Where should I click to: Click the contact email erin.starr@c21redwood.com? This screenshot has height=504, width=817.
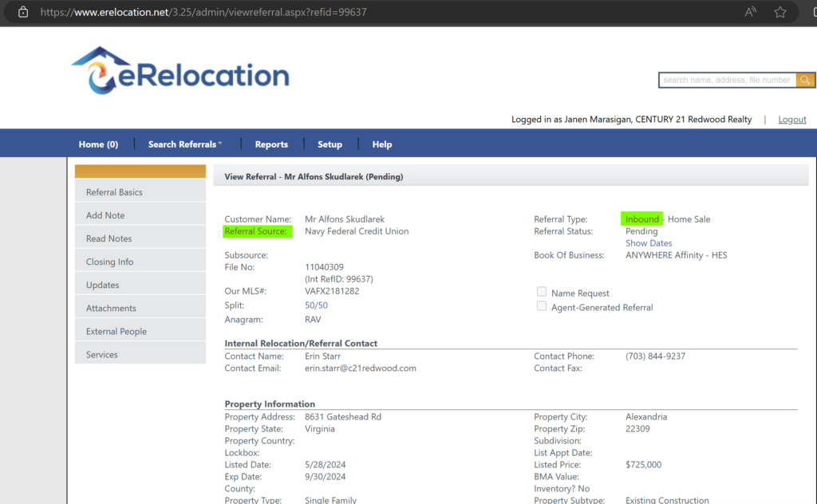pyautogui.click(x=361, y=368)
